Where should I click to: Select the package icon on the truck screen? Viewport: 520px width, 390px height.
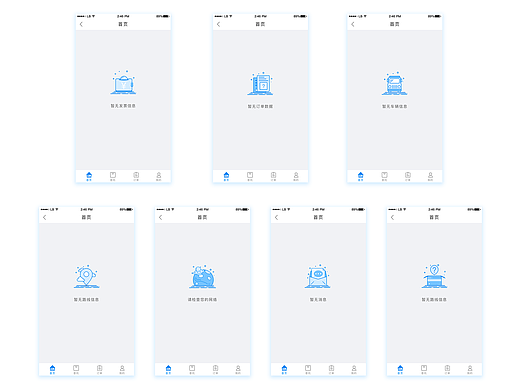[x=384, y=176]
